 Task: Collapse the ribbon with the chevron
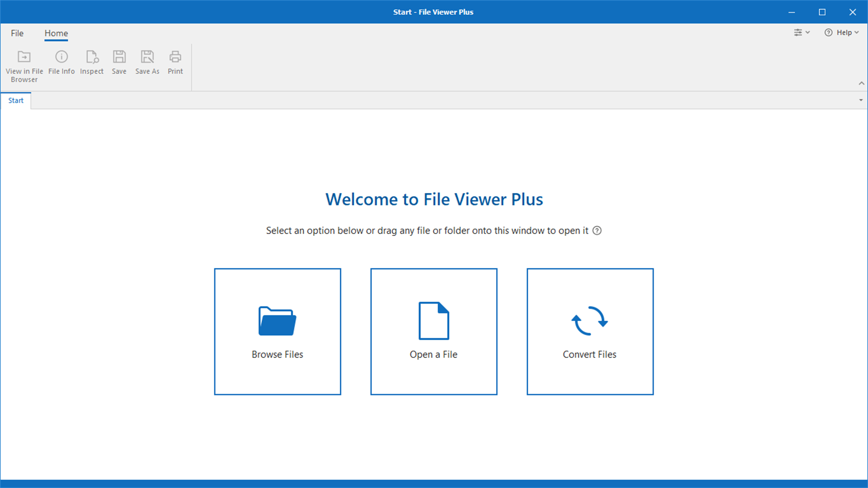[862, 83]
